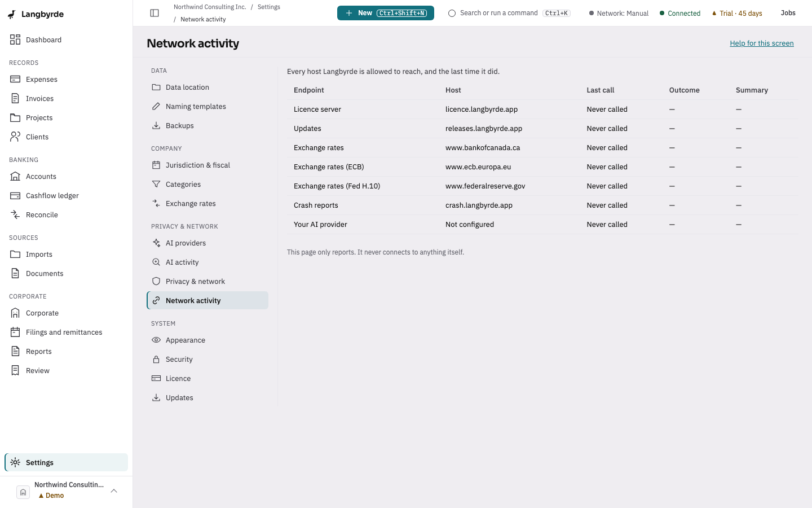Viewport: 812px width, 508px height.
Task: Click the Reconcile arrows icon
Action: [x=15, y=214]
